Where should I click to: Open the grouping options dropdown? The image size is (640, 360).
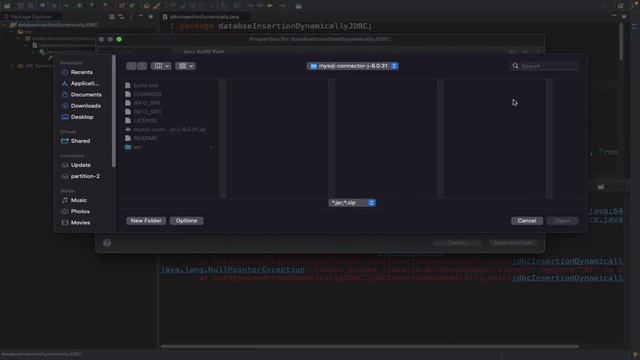(x=185, y=66)
